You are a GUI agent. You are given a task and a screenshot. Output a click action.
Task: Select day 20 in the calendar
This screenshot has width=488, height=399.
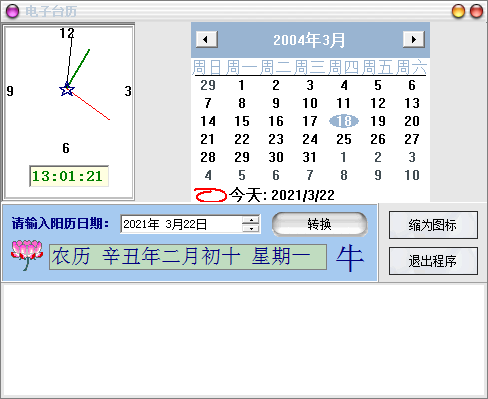click(412, 121)
